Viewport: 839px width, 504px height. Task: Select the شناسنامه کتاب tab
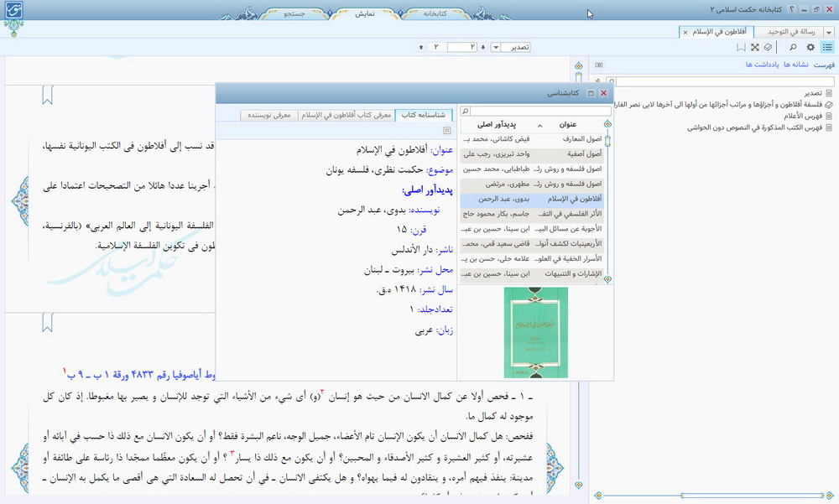(x=423, y=115)
